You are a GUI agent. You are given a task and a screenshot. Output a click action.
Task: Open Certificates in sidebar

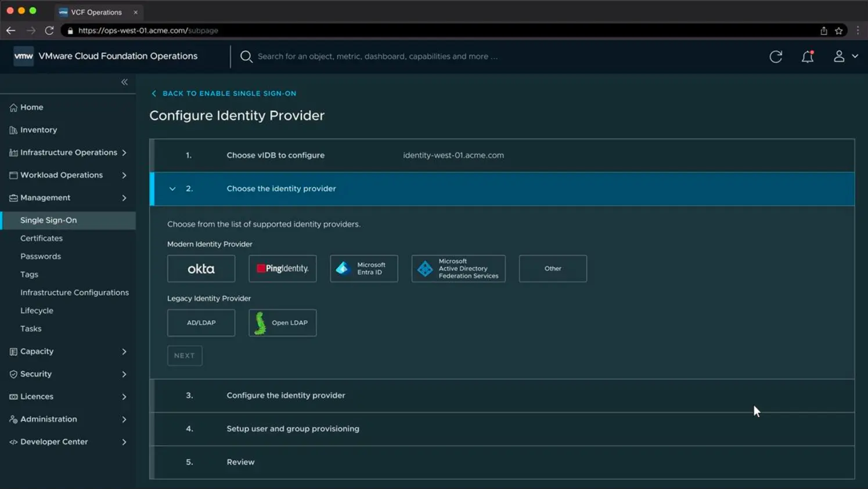(41, 238)
